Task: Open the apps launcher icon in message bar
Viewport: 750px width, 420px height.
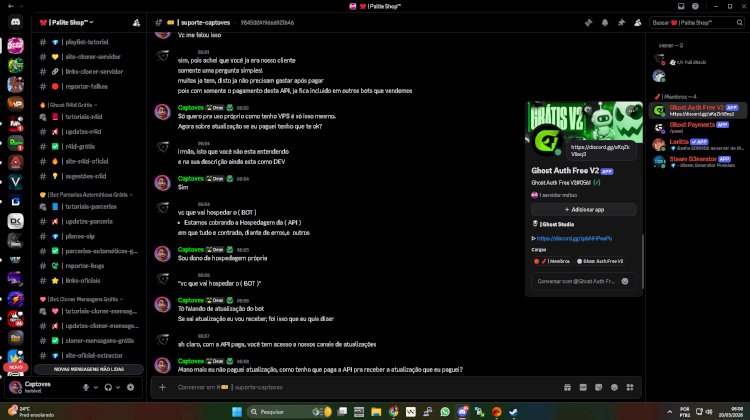Action: point(630,387)
